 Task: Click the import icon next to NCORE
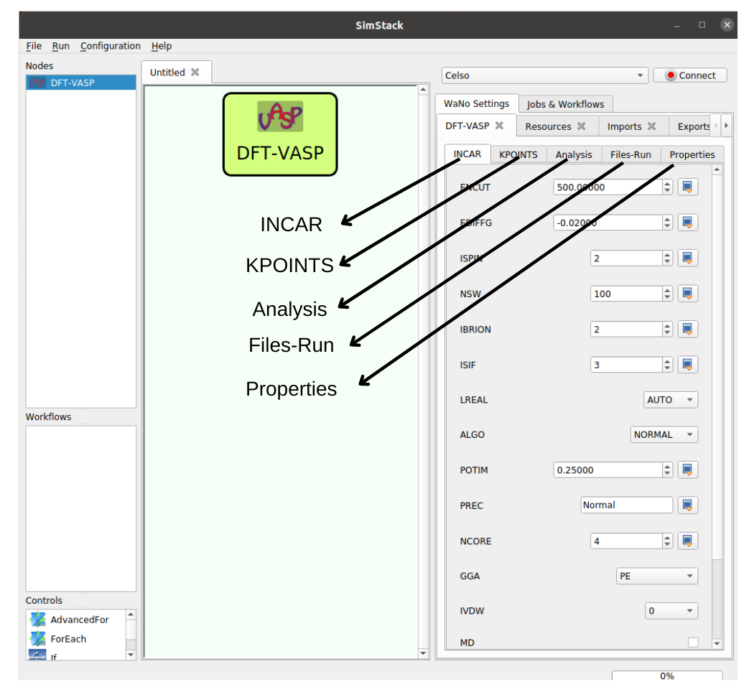pos(688,541)
